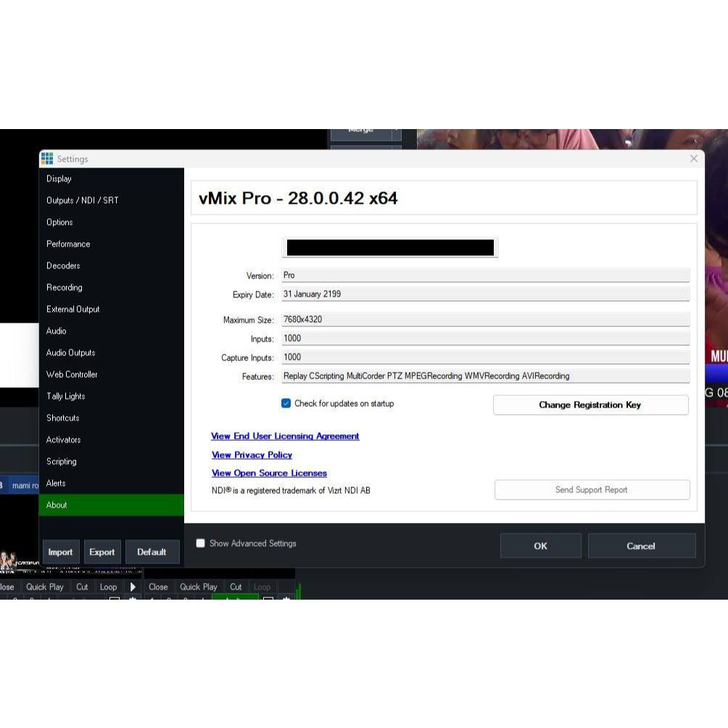Click the Capture Inputs value field
This screenshot has width=728, height=728.
486,357
